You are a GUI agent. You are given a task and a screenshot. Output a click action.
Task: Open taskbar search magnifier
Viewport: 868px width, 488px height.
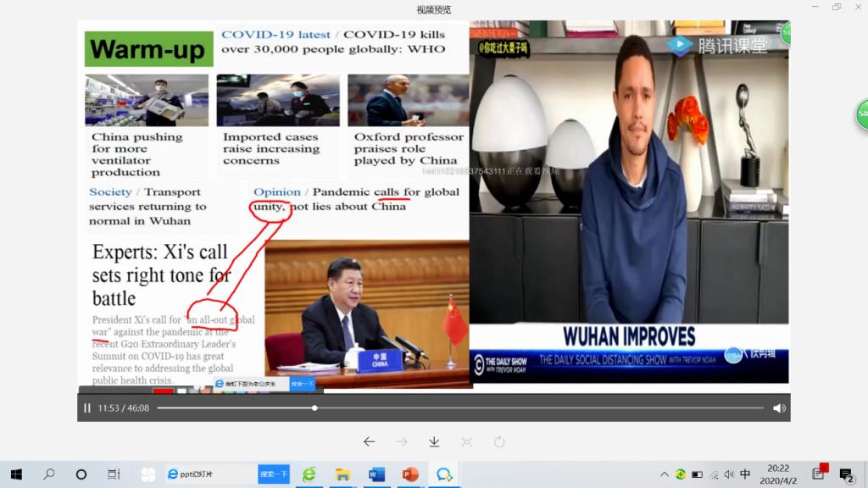pos(48,474)
